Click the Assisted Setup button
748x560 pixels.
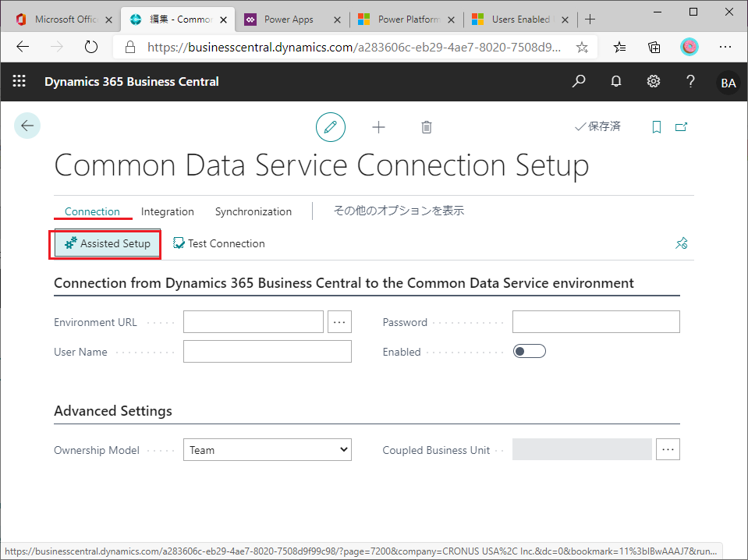tap(108, 243)
